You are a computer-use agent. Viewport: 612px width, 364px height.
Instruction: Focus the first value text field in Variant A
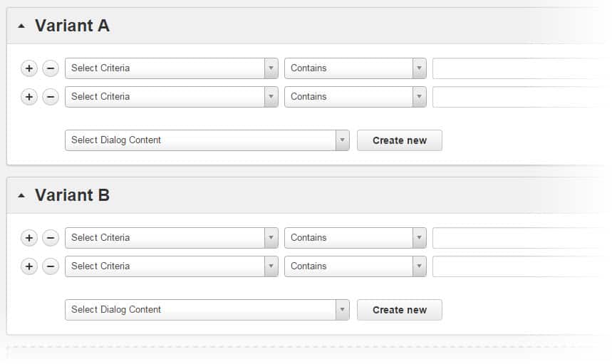click(x=519, y=68)
